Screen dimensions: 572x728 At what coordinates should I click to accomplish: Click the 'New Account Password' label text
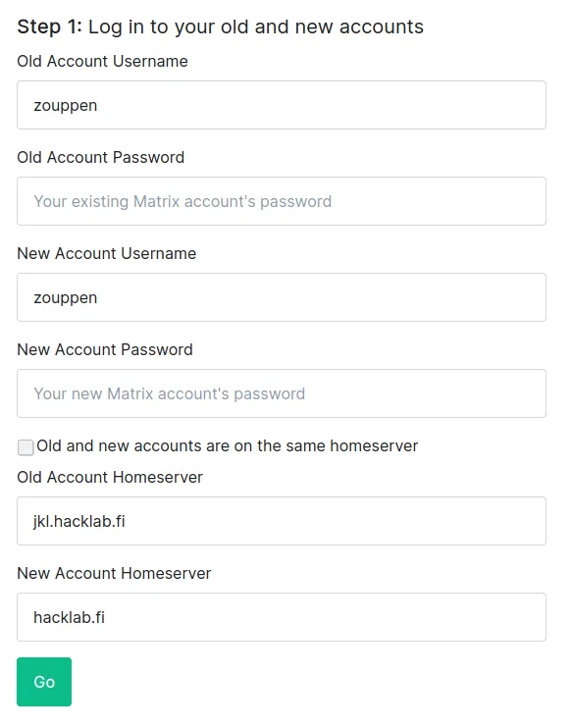pyautogui.click(x=105, y=349)
